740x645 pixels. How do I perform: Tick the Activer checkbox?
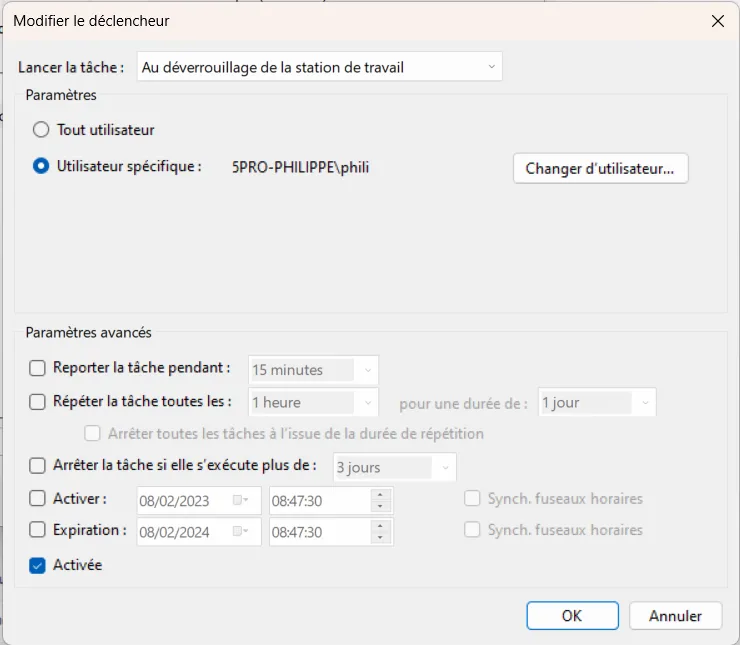point(37,498)
